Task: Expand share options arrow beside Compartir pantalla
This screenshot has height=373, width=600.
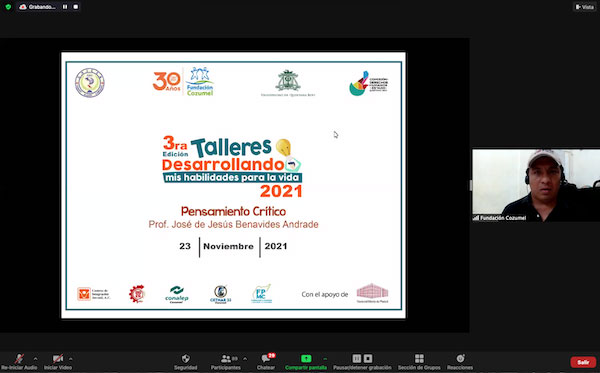Action: pyautogui.click(x=325, y=359)
